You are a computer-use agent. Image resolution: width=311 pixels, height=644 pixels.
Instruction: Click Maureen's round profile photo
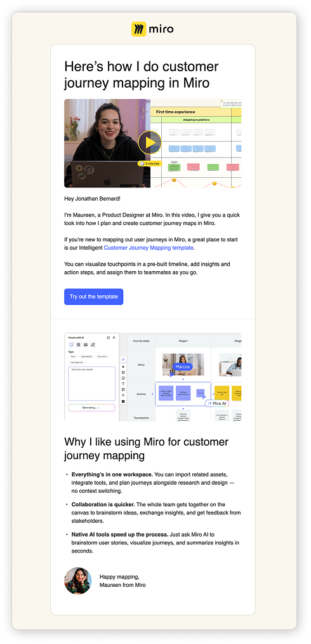click(78, 580)
